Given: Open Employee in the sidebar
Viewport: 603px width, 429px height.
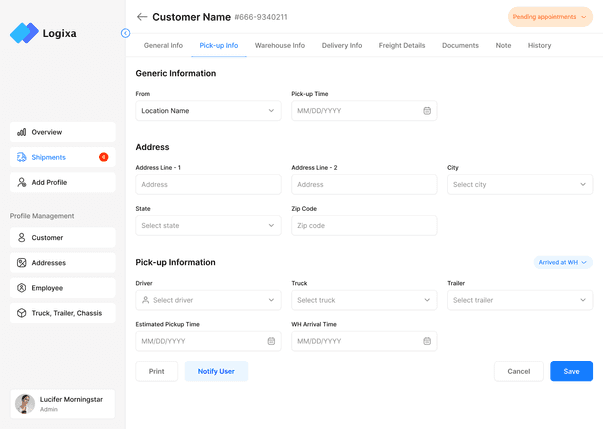Looking at the screenshot, I should pyautogui.click(x=63, y=288).
